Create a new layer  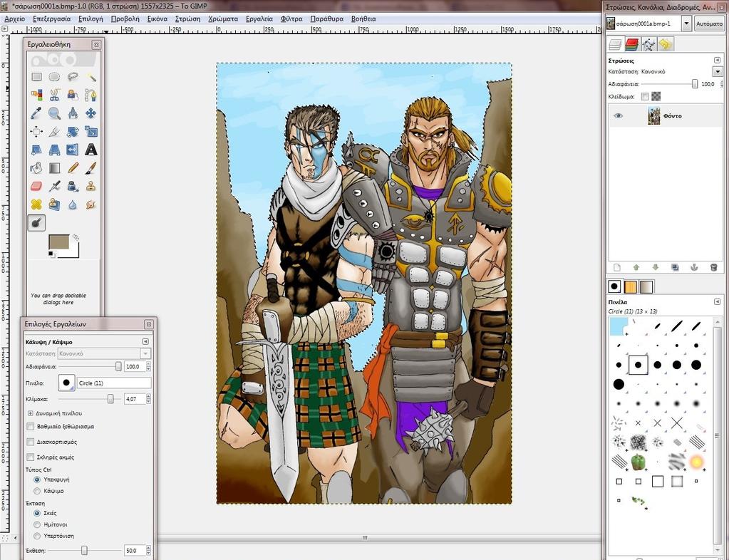pos(616,267)
